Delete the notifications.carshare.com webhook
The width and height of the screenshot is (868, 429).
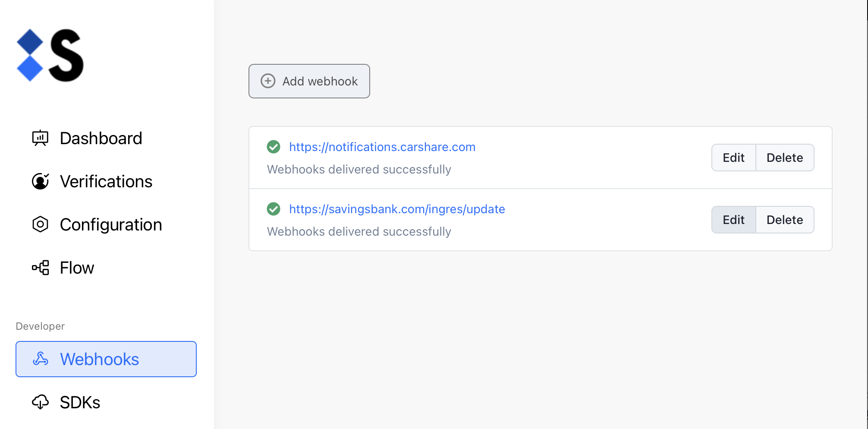(784, 158)
